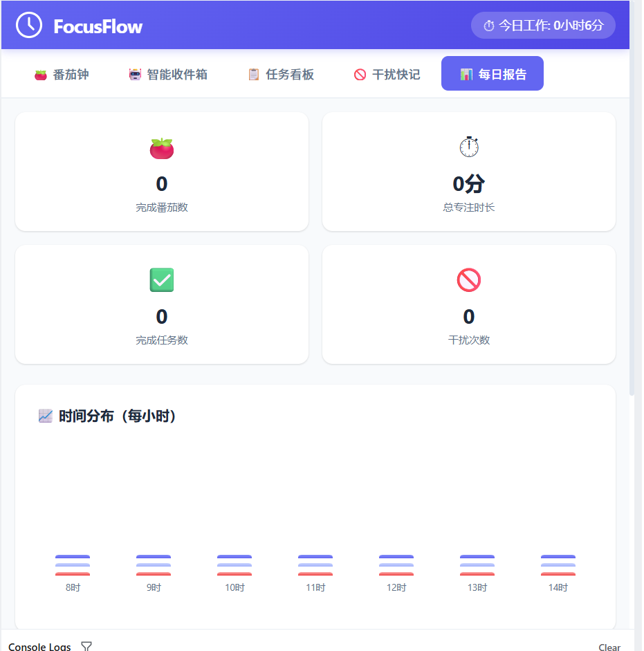Click the page vertical scrollbar
This screenshot has width=644, height=651.
[x=632, y=208]
